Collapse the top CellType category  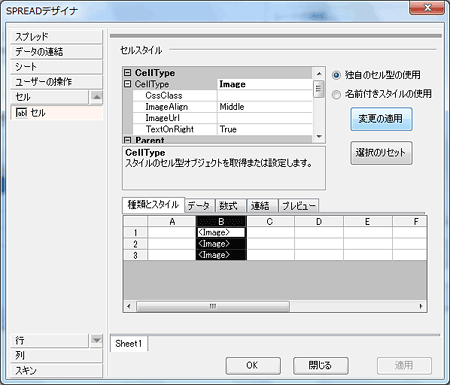(127, 72)
